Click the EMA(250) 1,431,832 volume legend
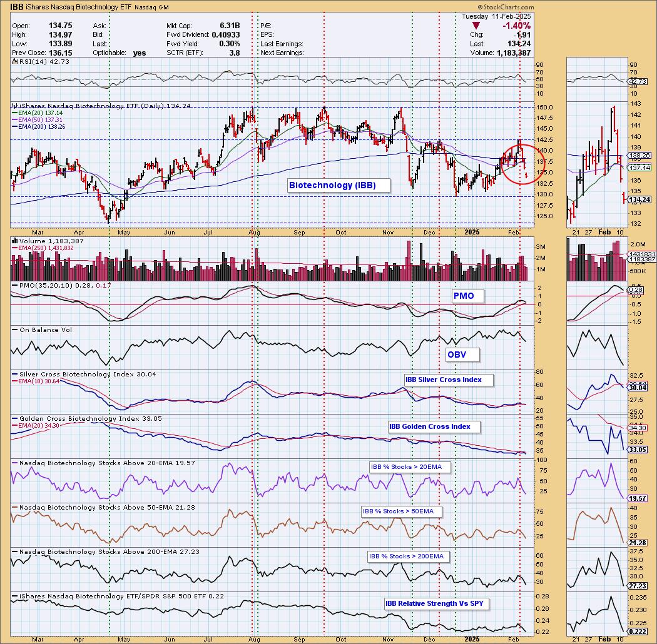 pos(43,248)
